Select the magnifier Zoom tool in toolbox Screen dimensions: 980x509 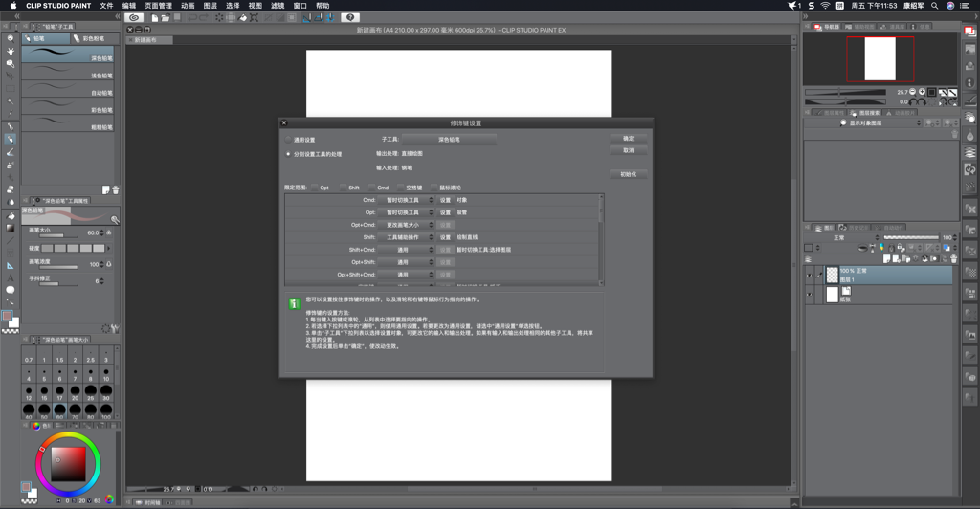coord(11,38)
